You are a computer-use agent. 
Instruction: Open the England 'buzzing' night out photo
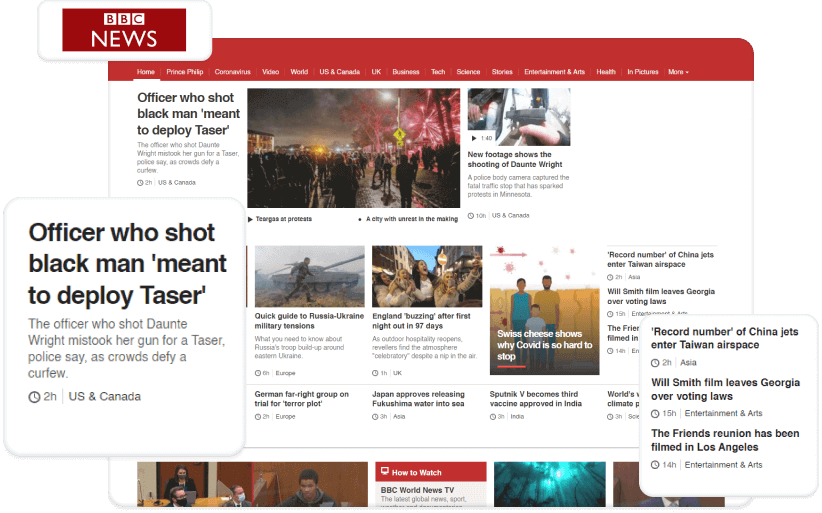click(427, 276)
